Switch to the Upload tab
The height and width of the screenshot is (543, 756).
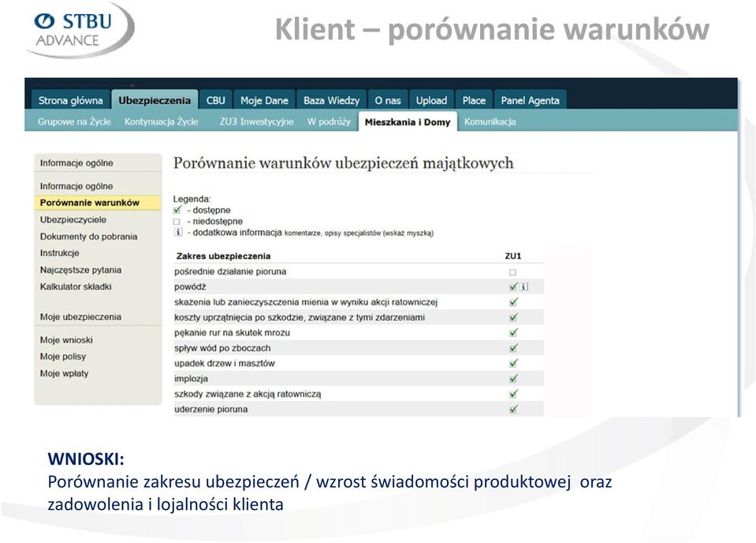coord(431,100)
